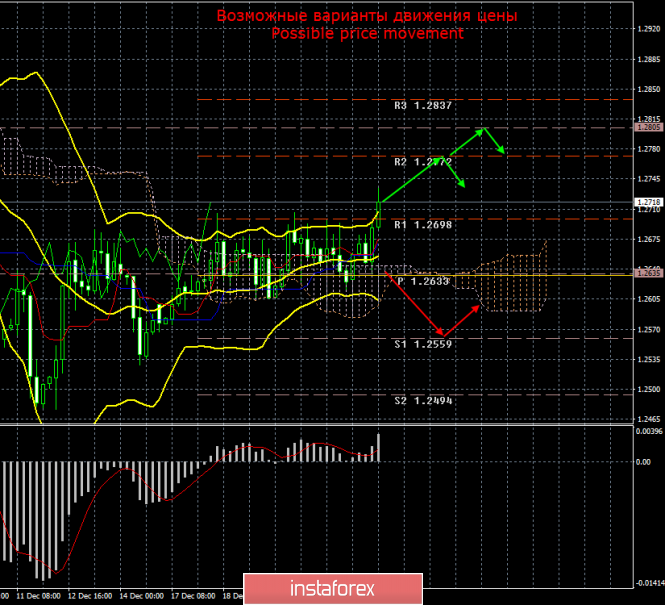Click the 'Possible price movement' title text

368,34
